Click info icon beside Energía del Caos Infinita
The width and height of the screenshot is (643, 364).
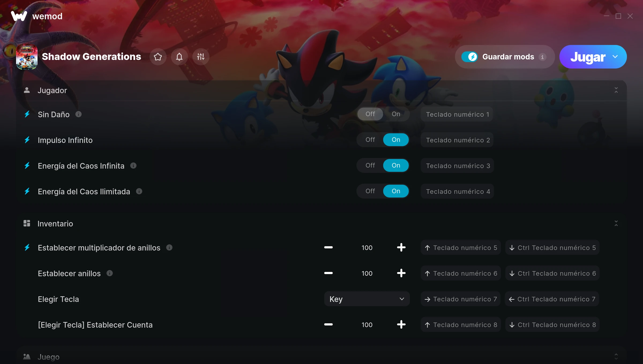(133, 166)
